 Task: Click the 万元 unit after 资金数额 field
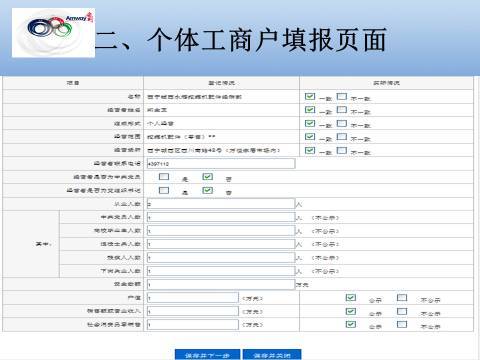point(302,285)
